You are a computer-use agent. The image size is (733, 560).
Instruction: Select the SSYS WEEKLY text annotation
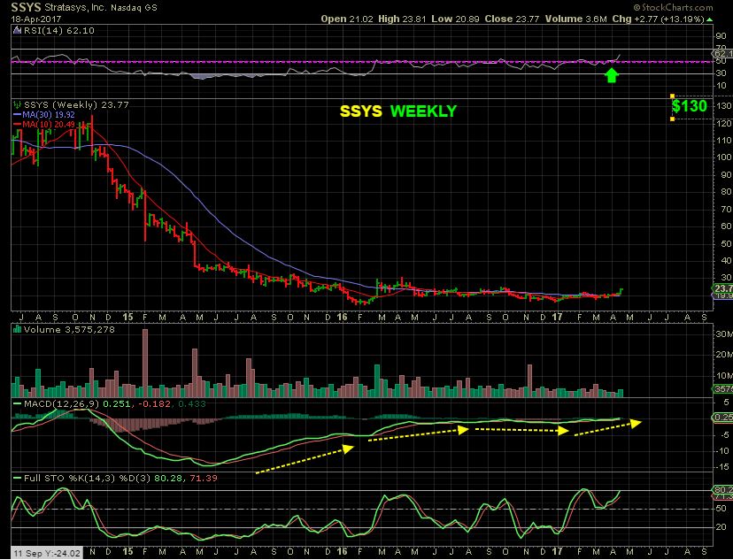click(398, 111)
